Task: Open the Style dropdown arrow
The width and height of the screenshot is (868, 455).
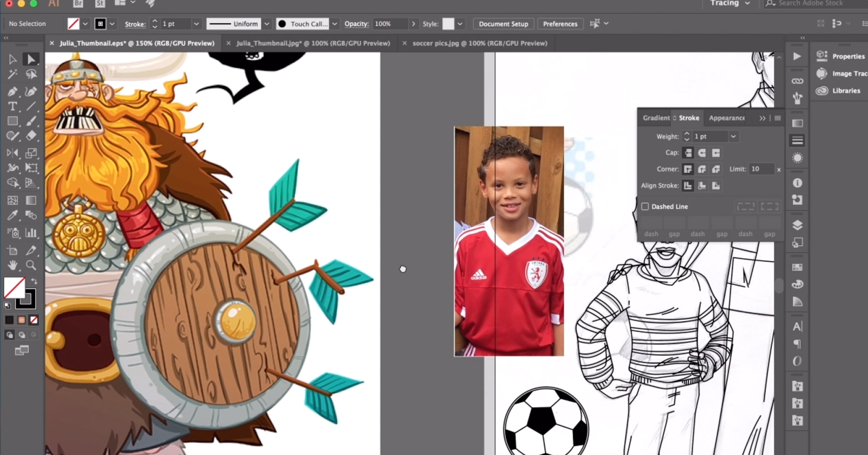Action: 460,24
